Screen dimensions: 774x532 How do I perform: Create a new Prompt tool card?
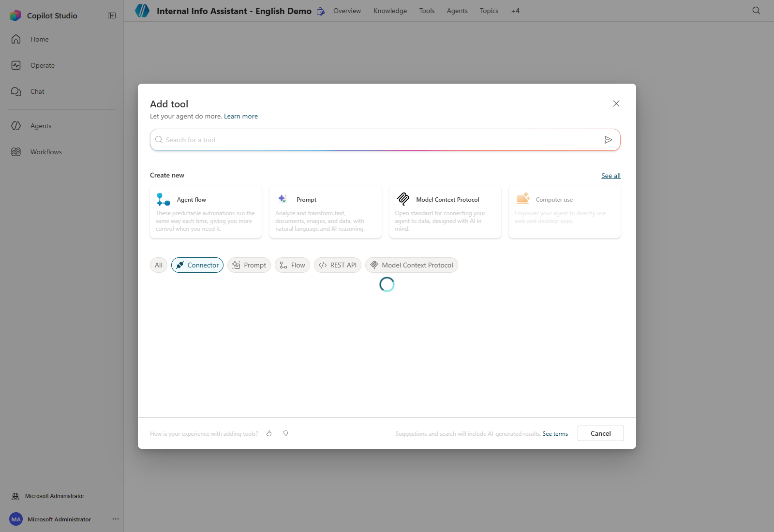click(326, 212)
